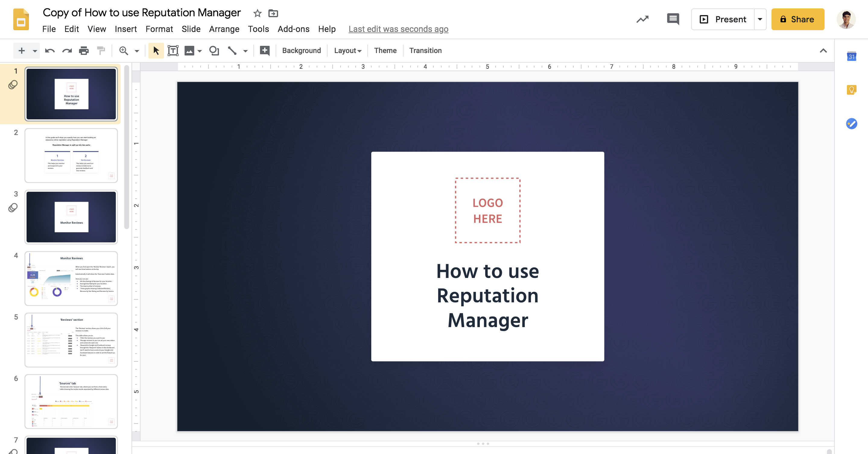Open the Help menu
868x454 pixels.
point(327,29)
